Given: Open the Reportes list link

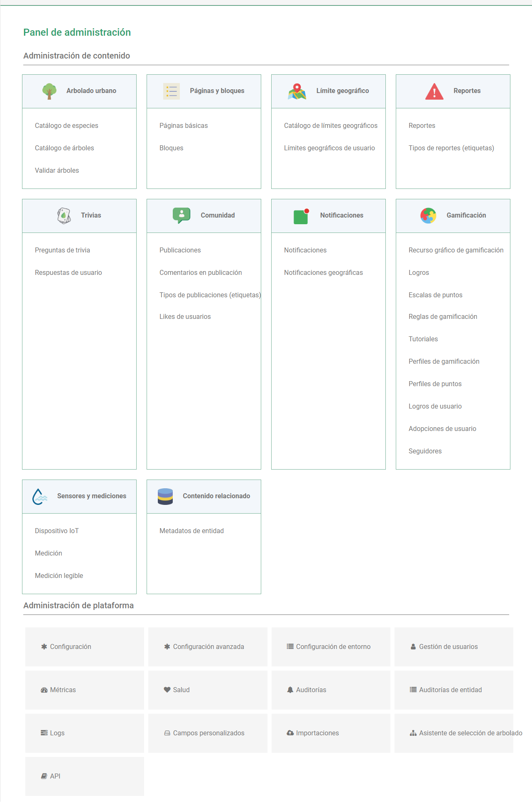Looking at the screenshot, I should (422, 125).
